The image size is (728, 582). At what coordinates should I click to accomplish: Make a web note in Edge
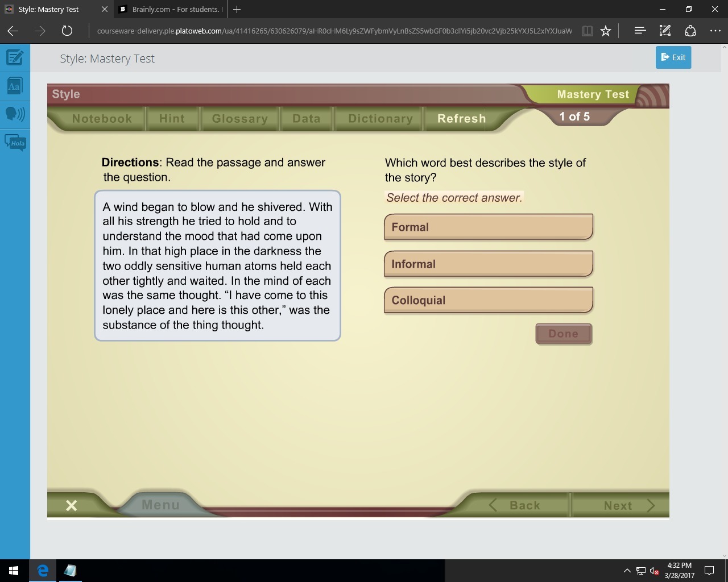click(665, 31)
